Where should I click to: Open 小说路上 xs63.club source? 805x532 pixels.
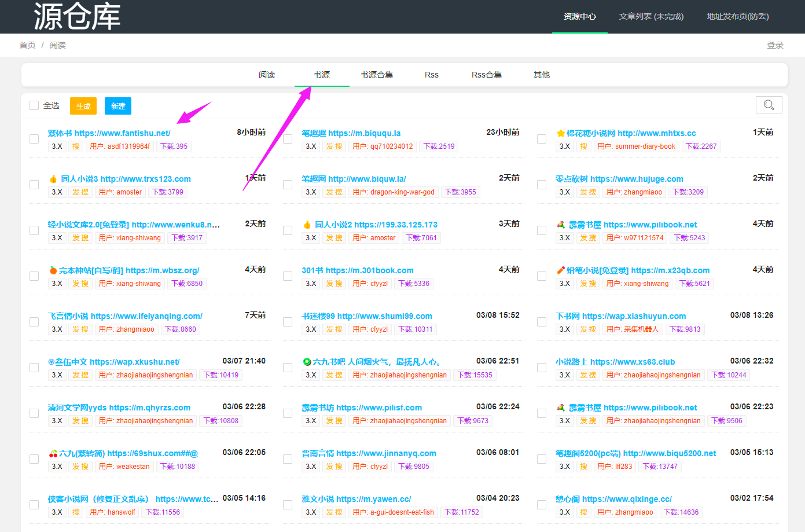615,362
